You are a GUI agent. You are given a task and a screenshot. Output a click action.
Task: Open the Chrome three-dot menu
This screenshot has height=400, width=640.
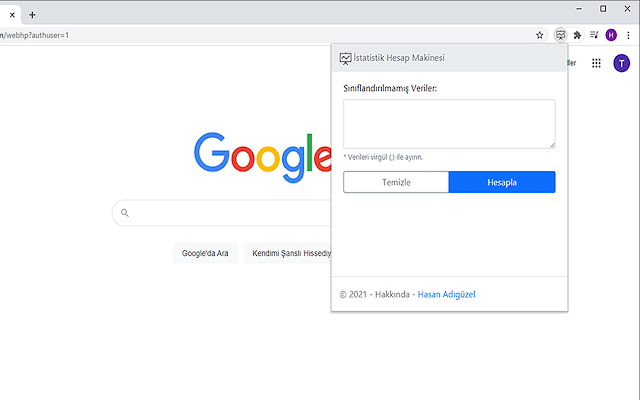click(627, 35)
